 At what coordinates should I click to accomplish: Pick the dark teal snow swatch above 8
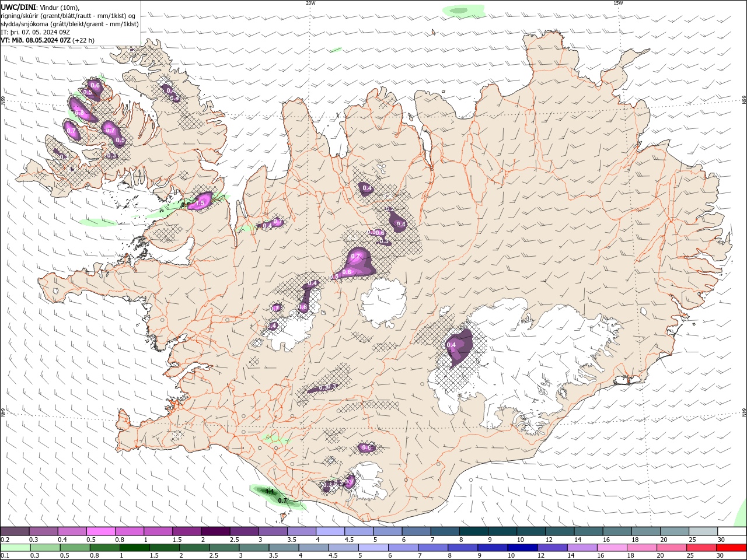474,531
